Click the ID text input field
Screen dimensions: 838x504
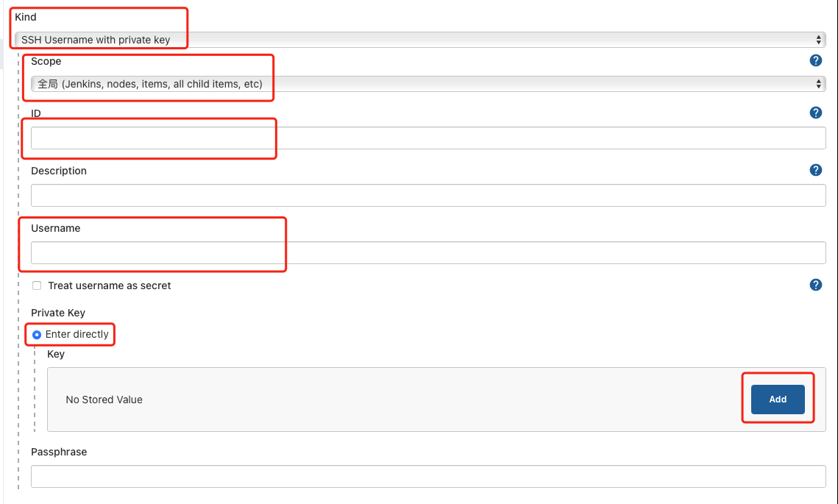tap(428, 138)
